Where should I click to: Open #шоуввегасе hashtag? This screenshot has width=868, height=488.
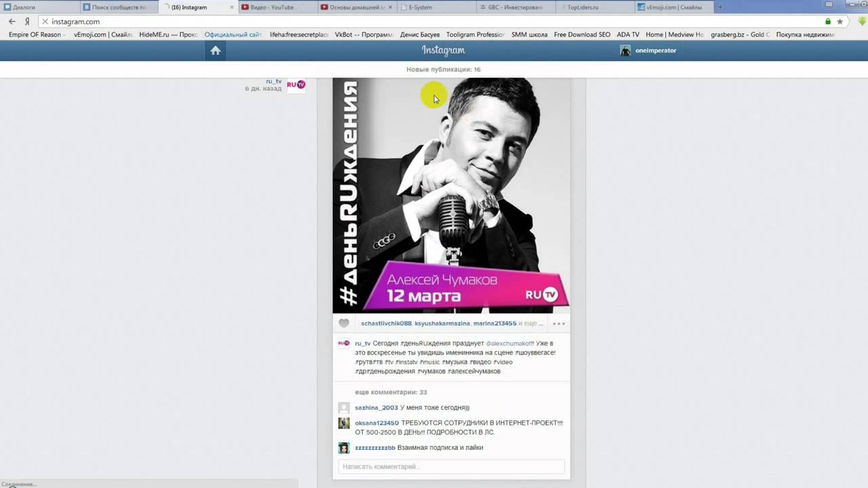(x=535, y=353)
